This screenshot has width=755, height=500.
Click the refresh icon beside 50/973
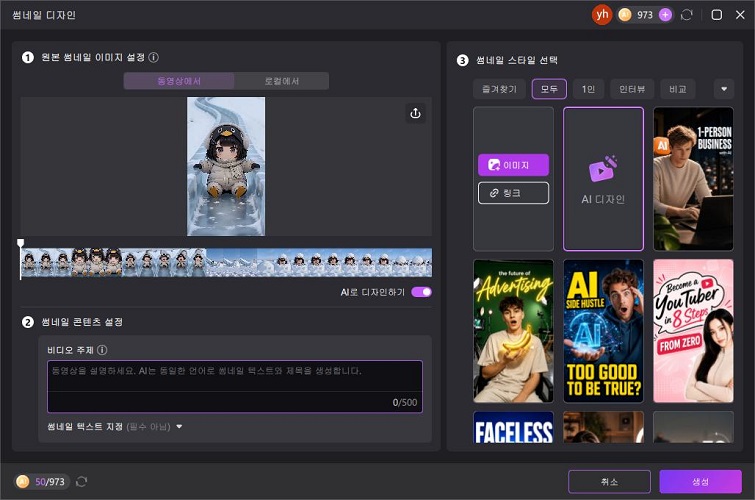[81, 481]
